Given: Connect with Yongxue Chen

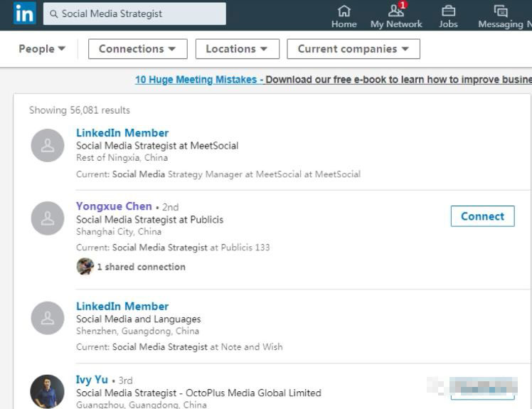Looking at the screenshot, I should click(482, 216).
